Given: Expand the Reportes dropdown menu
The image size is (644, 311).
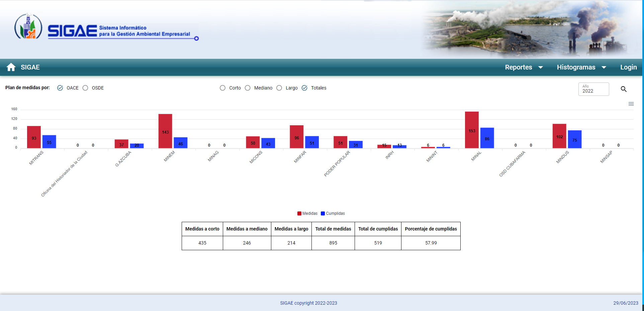Looking at the screenshot, I should (x=524, y=67).
